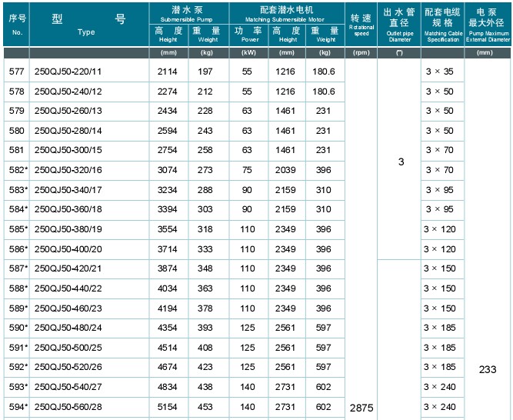
Task: Click model cell 250QJ50-220/11
Action: (69, 72)
